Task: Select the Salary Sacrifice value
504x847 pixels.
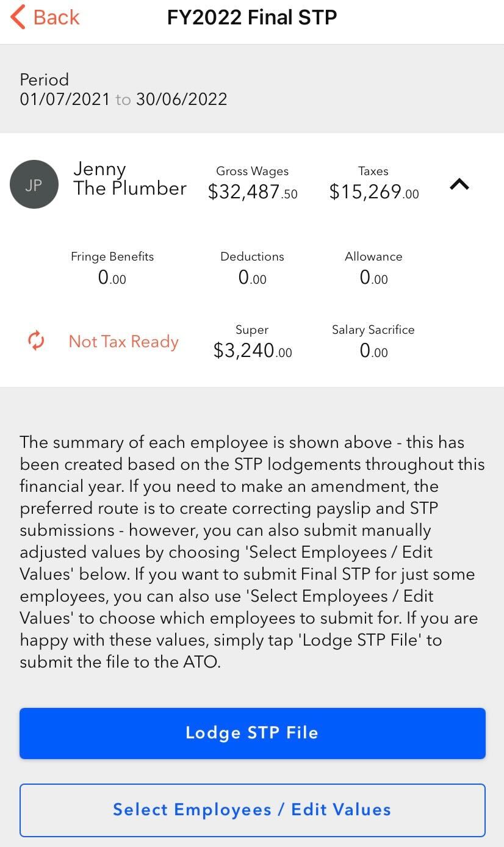Action: [373, 350]
